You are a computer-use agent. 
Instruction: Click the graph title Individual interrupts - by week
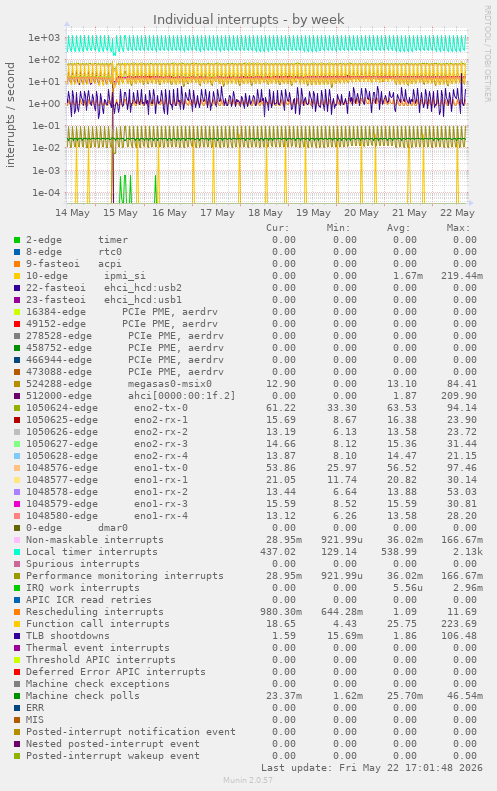(x=248, y=20)
